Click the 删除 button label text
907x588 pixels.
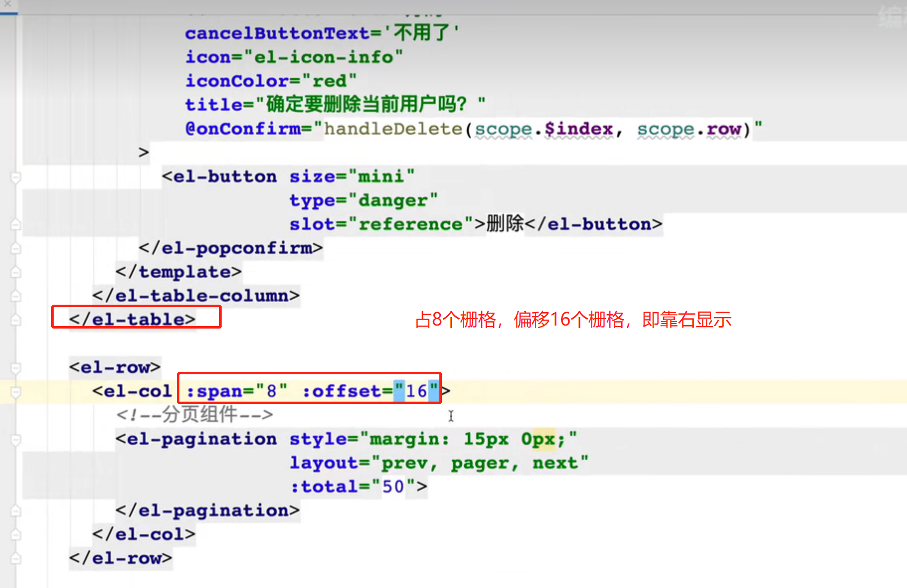pos(505,224)
